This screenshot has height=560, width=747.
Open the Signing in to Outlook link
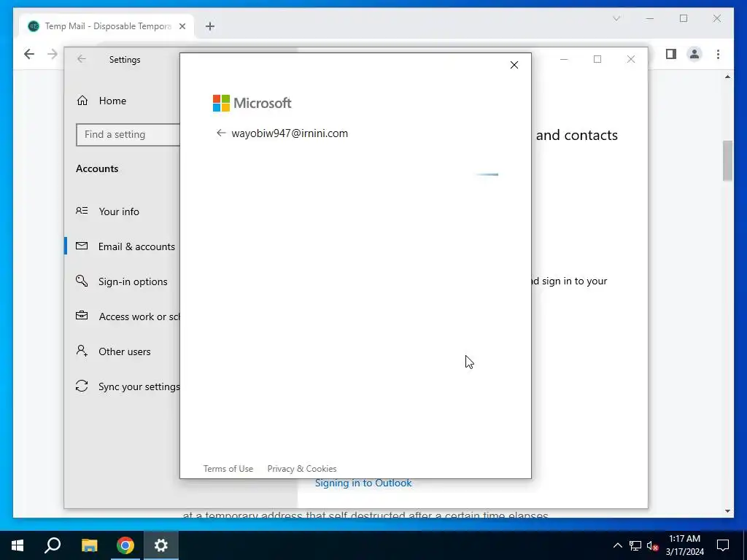coord(363,483)
